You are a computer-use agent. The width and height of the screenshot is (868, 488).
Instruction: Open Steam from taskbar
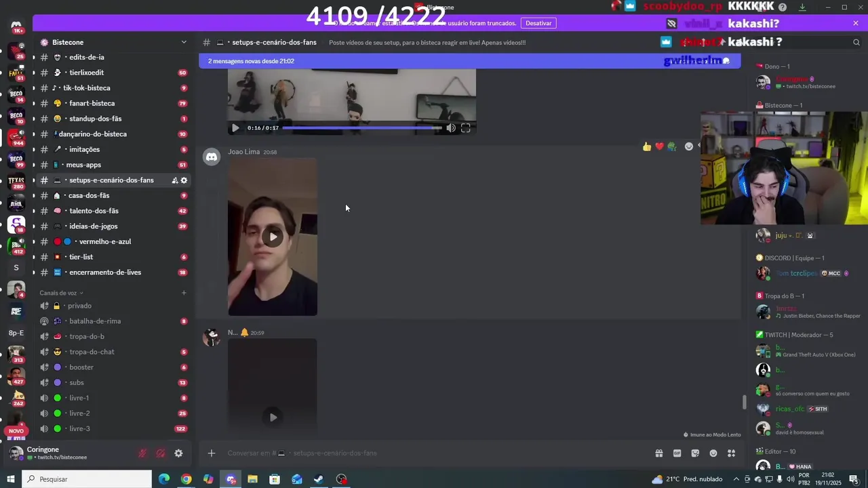(x=319, y=479)
